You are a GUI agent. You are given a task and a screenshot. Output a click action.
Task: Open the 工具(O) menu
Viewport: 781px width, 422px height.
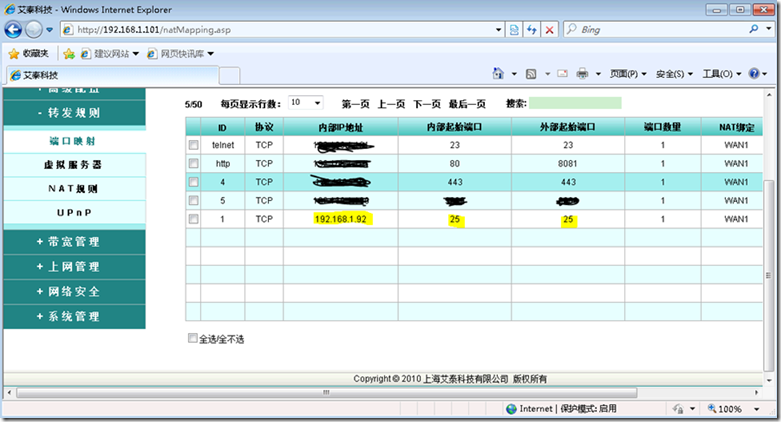(722, 74)
